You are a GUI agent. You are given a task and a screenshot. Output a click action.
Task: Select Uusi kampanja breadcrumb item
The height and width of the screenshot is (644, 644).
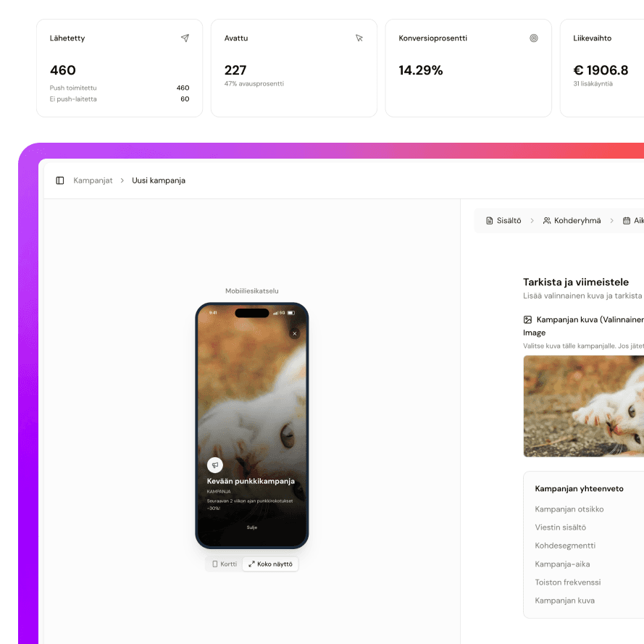tap(159, 180)
